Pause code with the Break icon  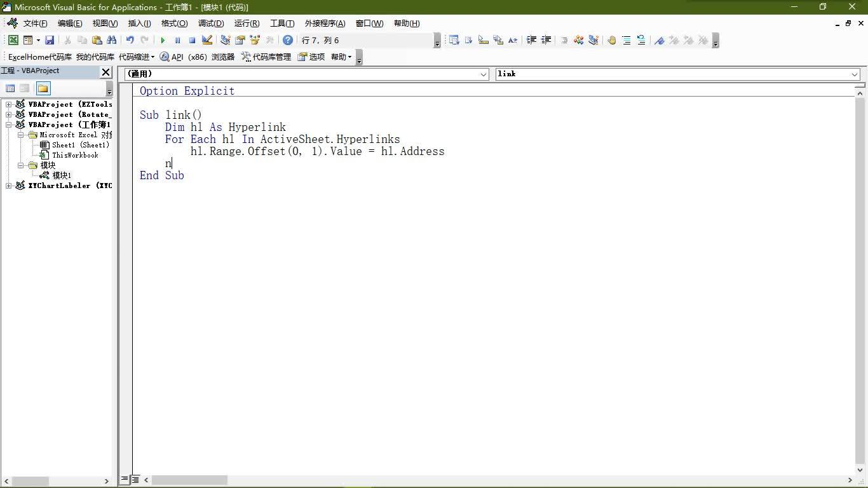[177, 40]
